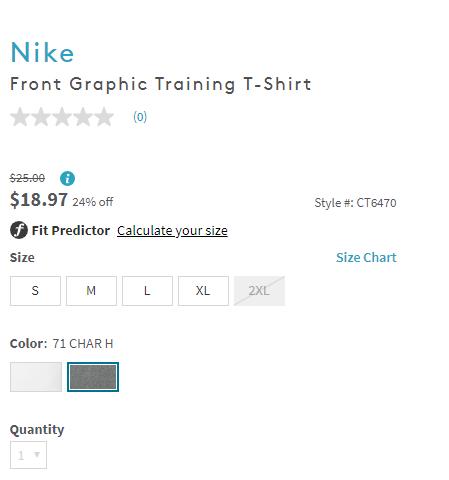Select size M
The width and height of the screenshot is (449, 480).
coord(91,291)
